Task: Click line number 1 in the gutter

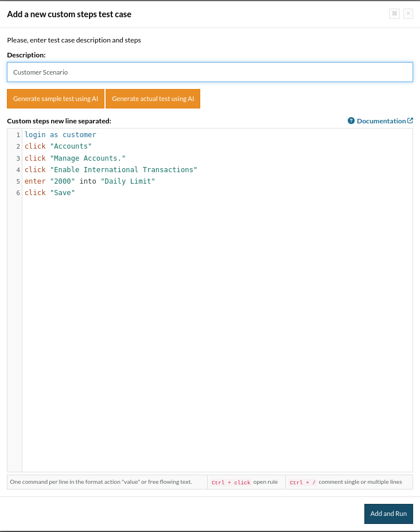Action: 18,135
